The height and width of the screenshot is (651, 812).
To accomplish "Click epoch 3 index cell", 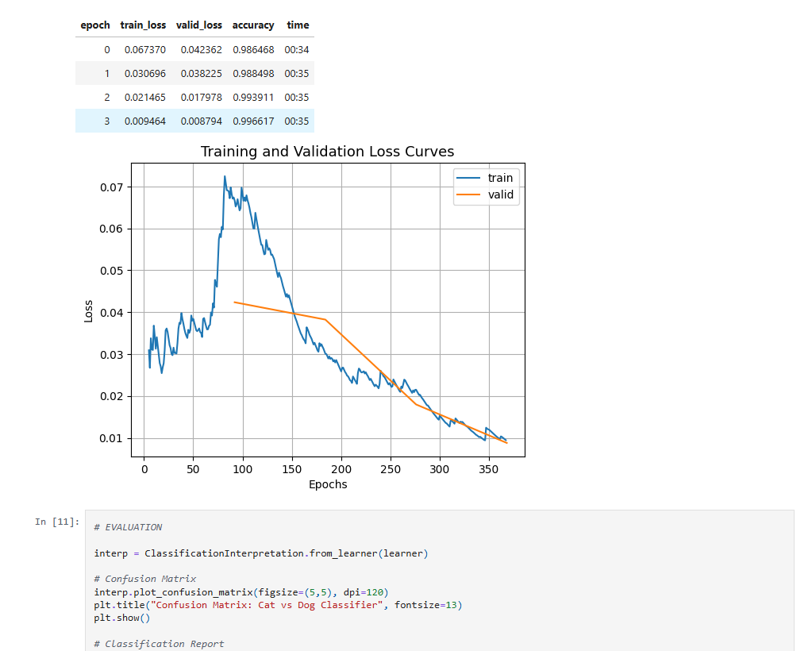I will click(107, 121).
